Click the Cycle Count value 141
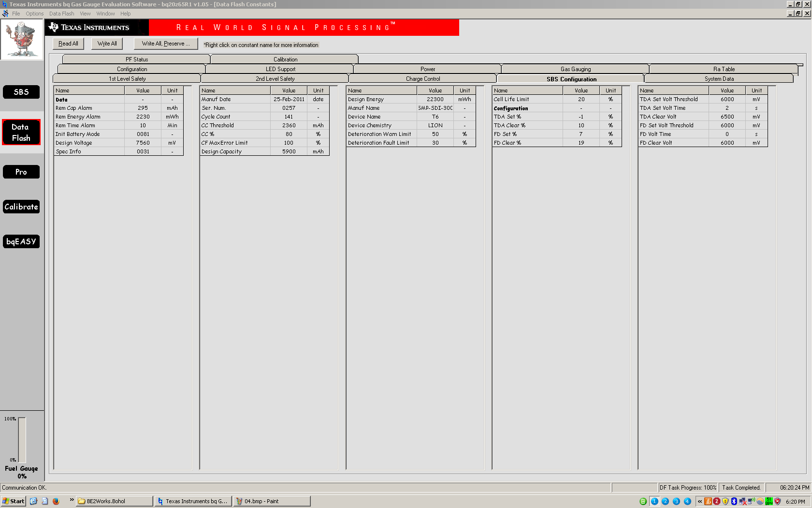This screenshot has width=812, height=508. click(289, 117)
